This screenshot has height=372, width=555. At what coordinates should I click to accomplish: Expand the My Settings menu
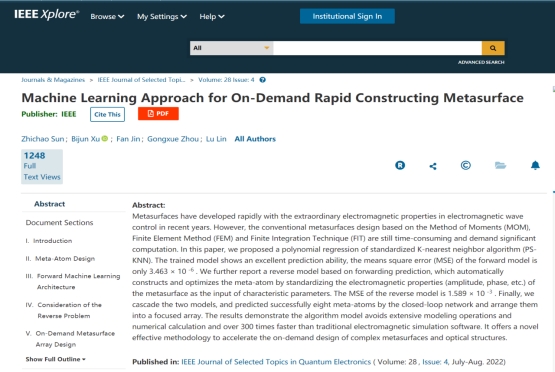(x=162, y=17)
